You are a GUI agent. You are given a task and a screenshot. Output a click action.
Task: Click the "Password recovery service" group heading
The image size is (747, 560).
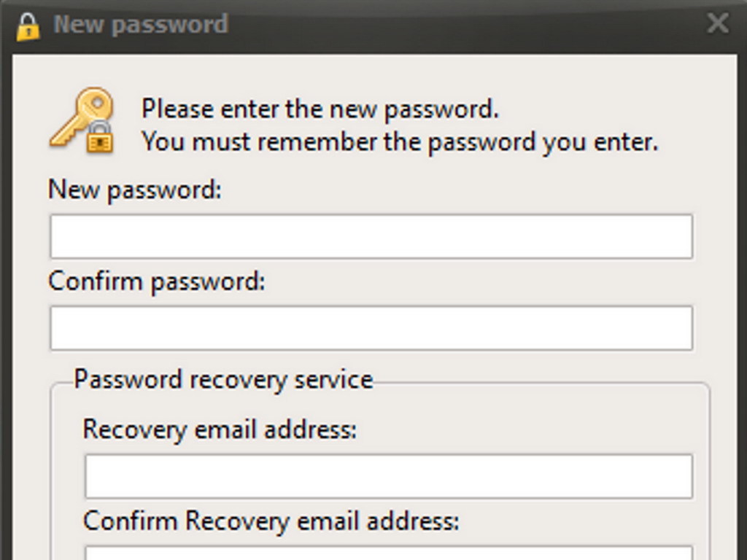click(223, 380)
